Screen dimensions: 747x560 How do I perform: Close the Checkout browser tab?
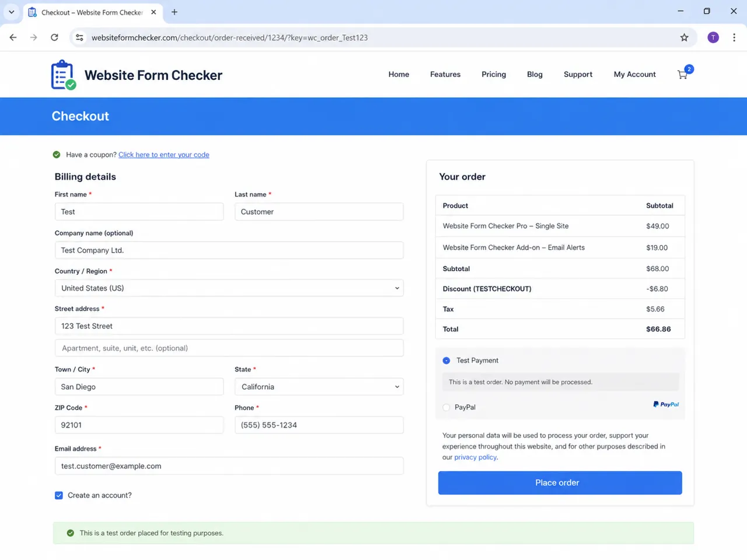tap(153, 12)
